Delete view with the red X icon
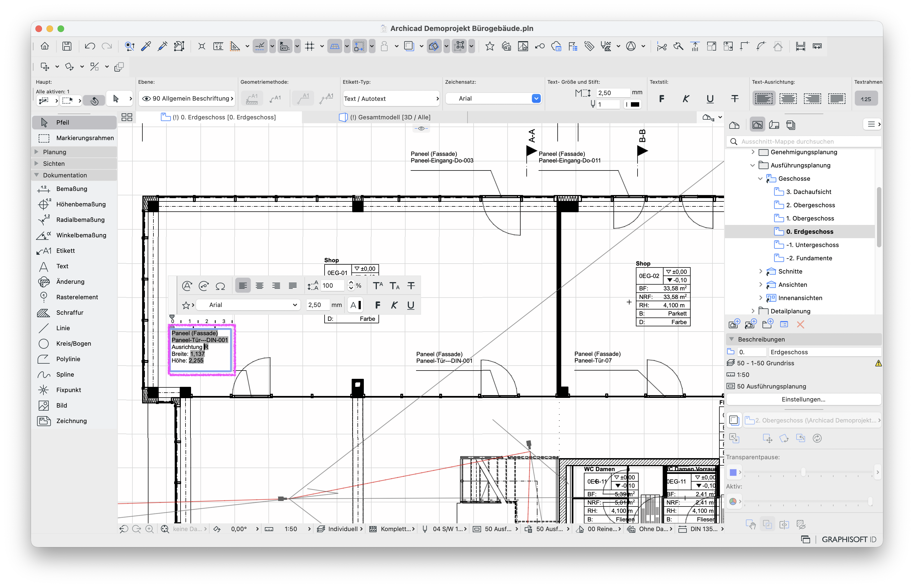Image resolution: width=914 pixels, height=588 pixels. point(801,325)
